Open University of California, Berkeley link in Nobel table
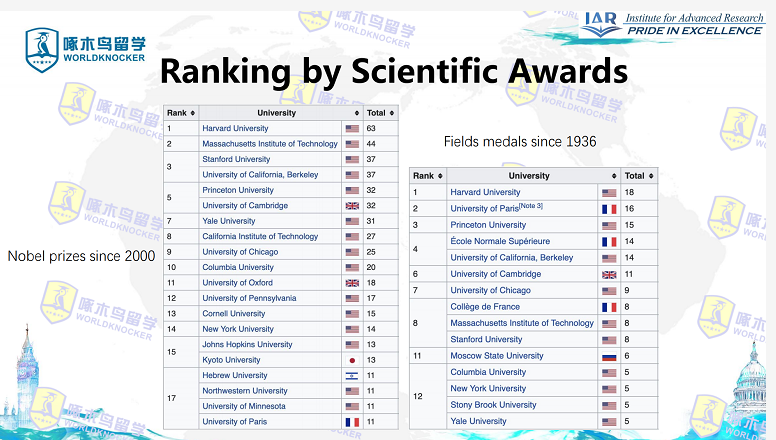776x440 pixels. tap(260, 175)
